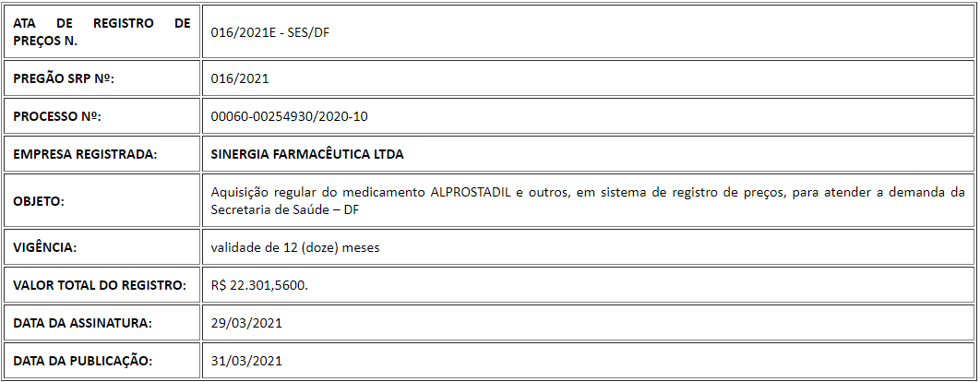Click the PROCESSO Nº label cell
The image size is (980, 382).
(102, 116)
